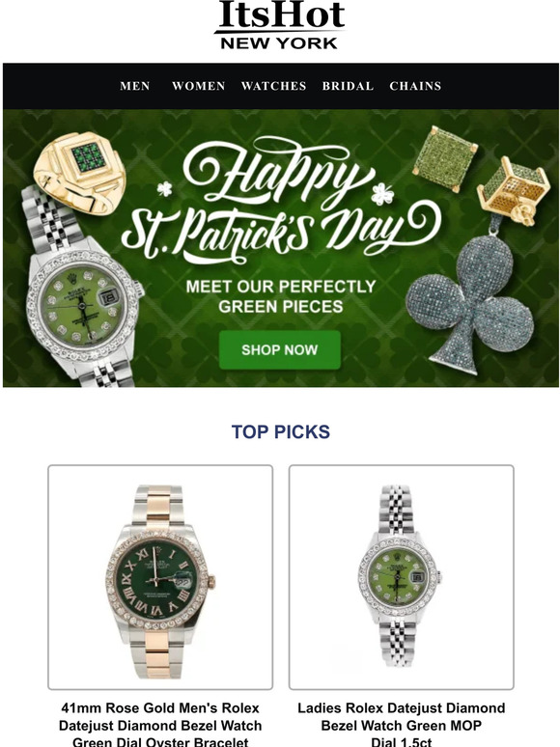
Task: Open the rose gold Rolex product image
Action: click(x=160, y=577)
